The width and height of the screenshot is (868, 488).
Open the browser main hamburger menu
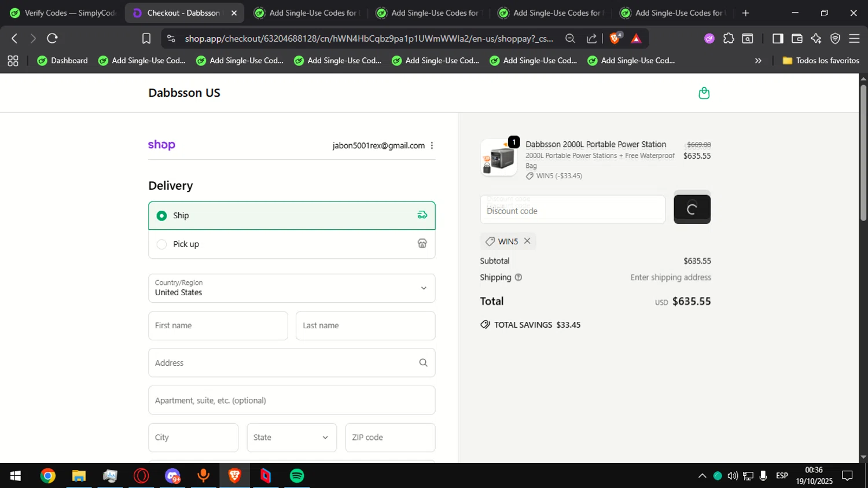[854, 38]
